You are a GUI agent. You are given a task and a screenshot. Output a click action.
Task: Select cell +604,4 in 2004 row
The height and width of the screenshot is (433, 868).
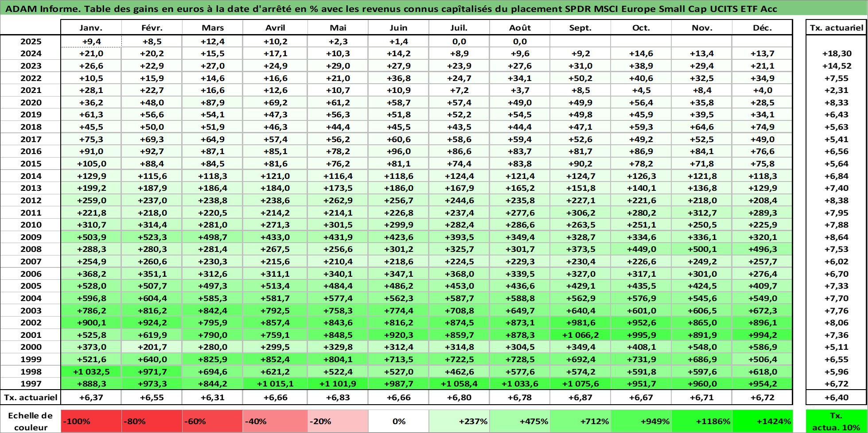coord(152,298)
